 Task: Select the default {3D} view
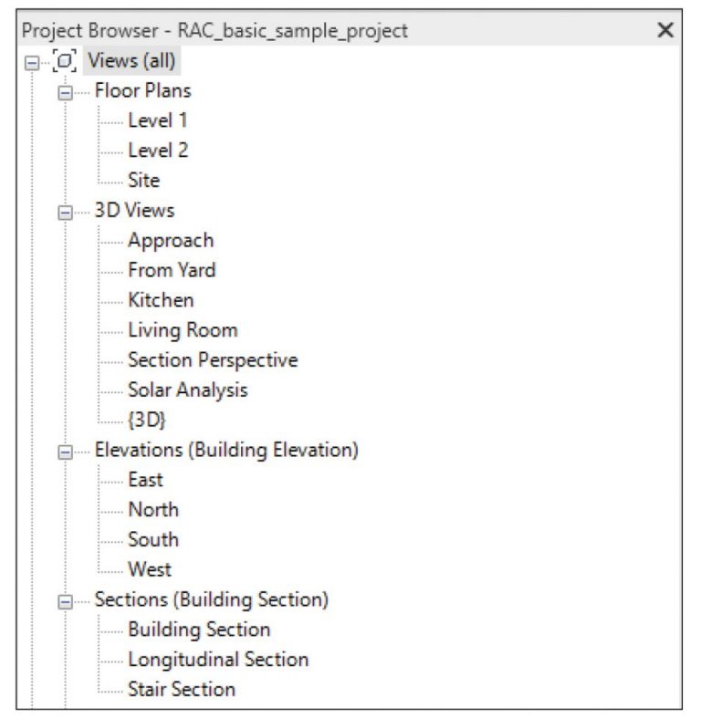146,421
